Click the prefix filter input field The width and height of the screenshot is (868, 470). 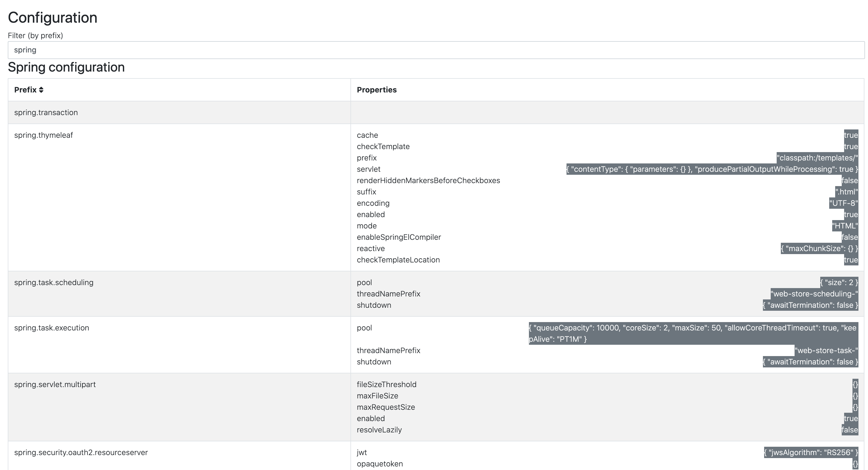(x=435, y=50)
